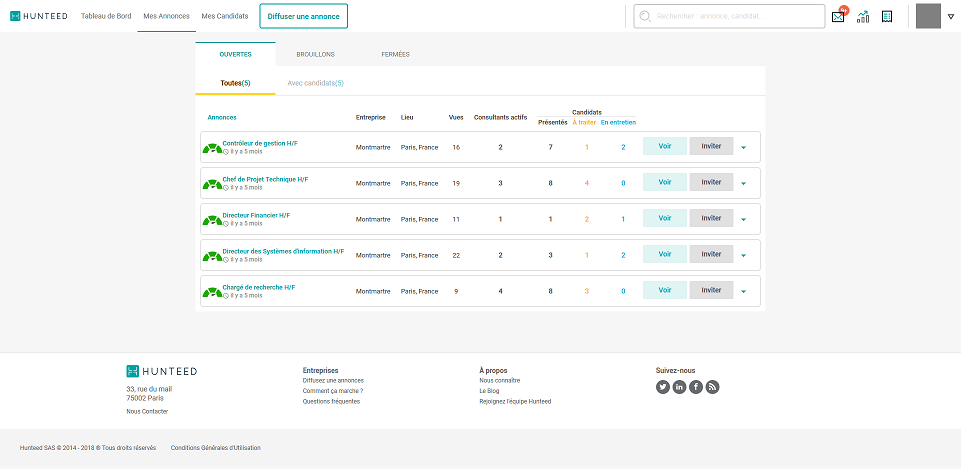
Task: Click gauge icon for Chef de Projet Technique
Action: pos(212,184)
